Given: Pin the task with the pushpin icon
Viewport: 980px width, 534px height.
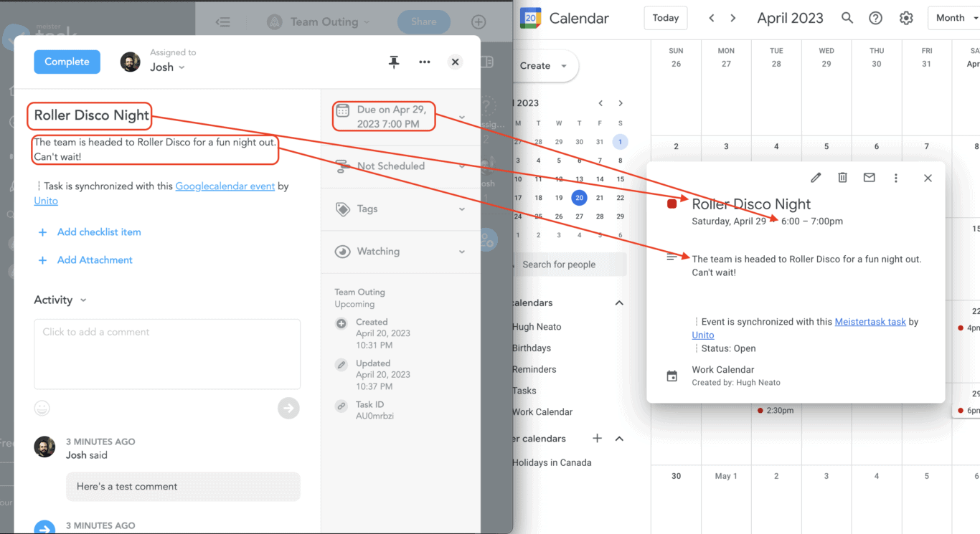Looking at the screenshot, I should pos(394,62).
